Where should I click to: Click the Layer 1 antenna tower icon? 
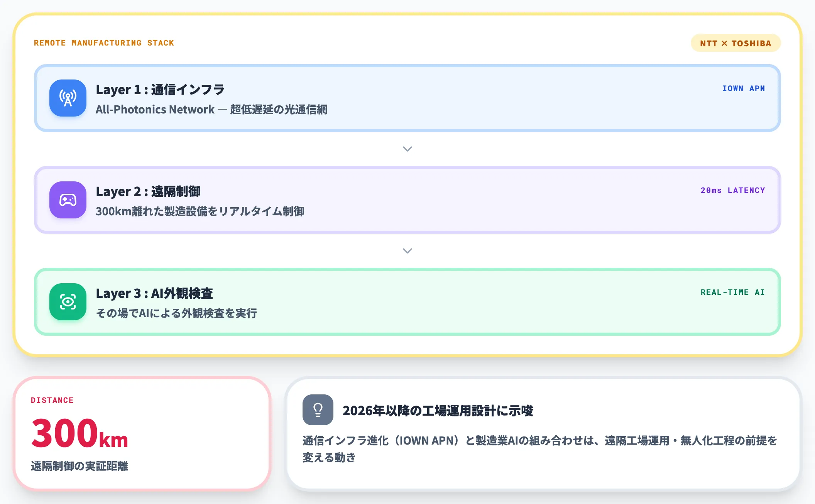pyautogui.click(x=68, y=98)
